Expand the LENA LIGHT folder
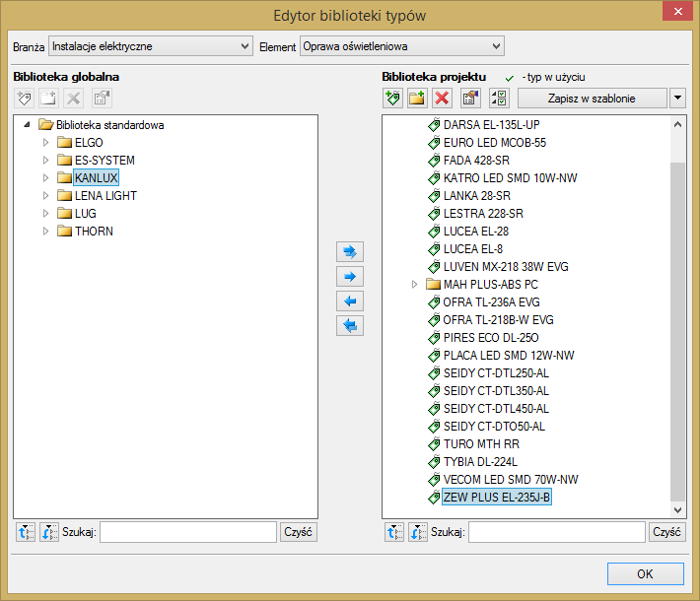The image size is (700, 601). 45,195
